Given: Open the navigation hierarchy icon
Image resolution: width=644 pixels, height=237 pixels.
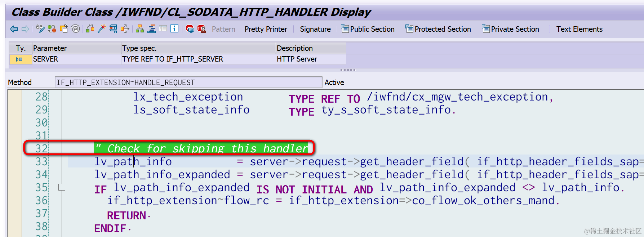Looking at the screenshot, I should [140, 29].
